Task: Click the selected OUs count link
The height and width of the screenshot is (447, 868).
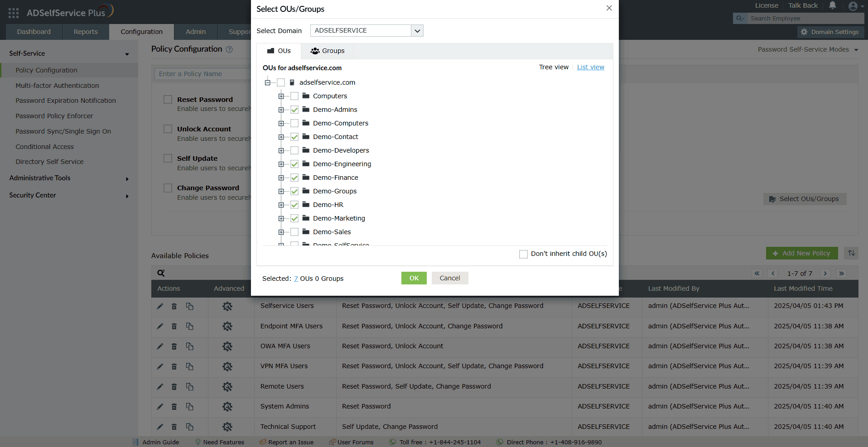Action: 296,279
